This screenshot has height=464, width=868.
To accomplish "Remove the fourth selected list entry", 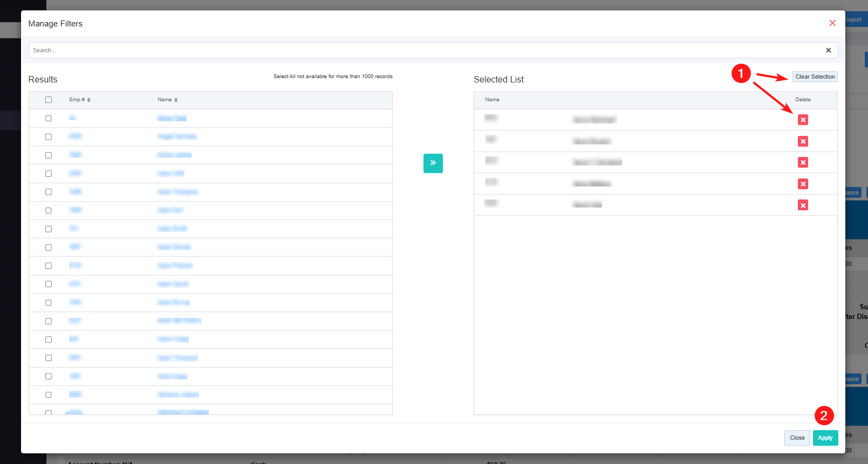I will click(x=803, y=184).
